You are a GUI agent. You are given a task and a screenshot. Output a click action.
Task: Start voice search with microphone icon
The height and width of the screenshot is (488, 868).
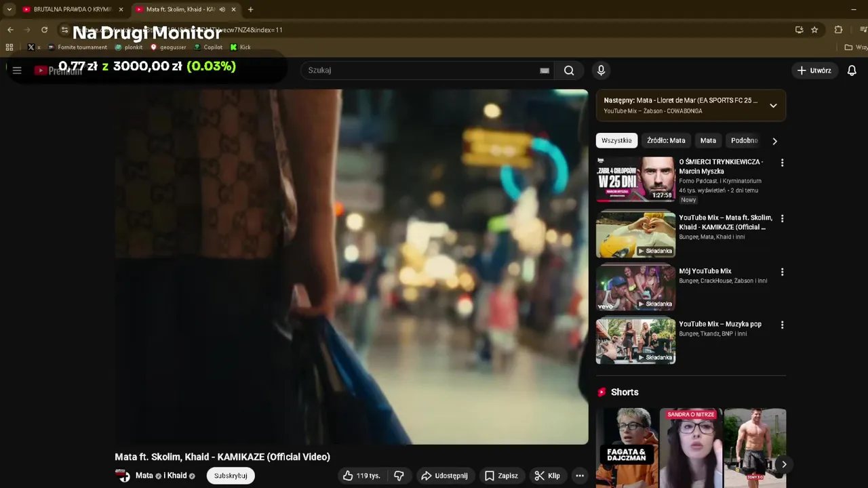click(x=601, y=70)
